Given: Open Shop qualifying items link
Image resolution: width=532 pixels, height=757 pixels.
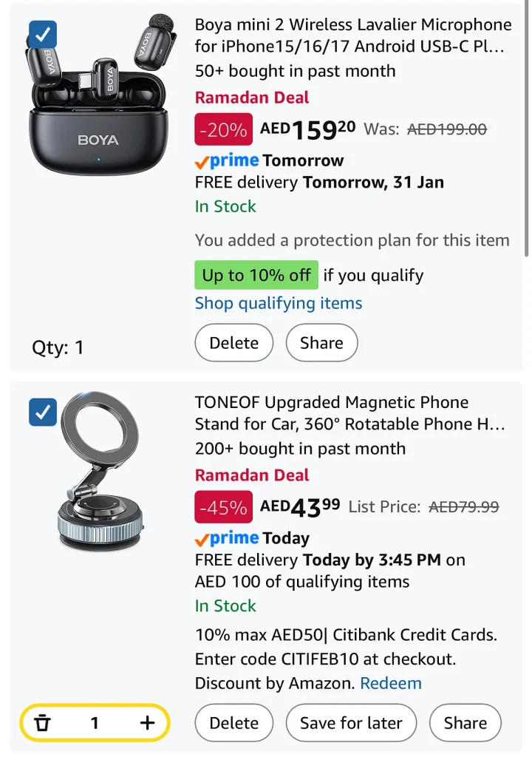Looking at the screenshot, I should pos(279,303).
